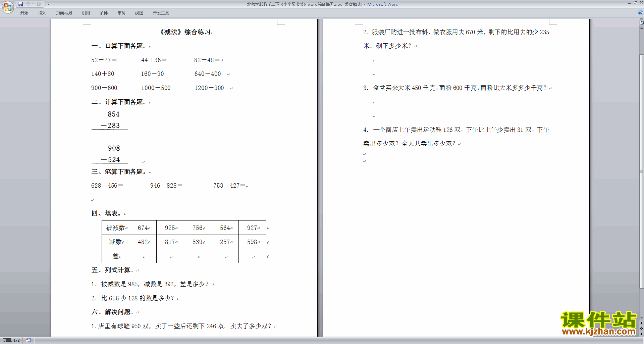
Task: Open the 插入 ribbon tab
Action: [x=42, y=13]
